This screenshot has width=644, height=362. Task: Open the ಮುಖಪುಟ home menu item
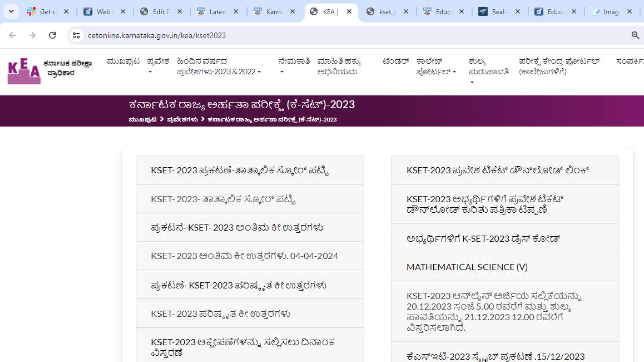point(123,61)
